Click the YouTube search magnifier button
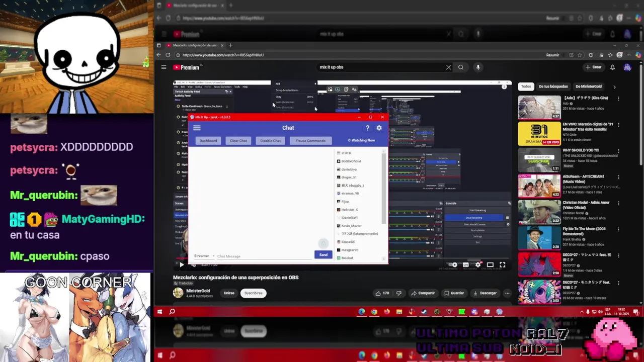This screenshot has width=644, height=362. pos(460,67)
